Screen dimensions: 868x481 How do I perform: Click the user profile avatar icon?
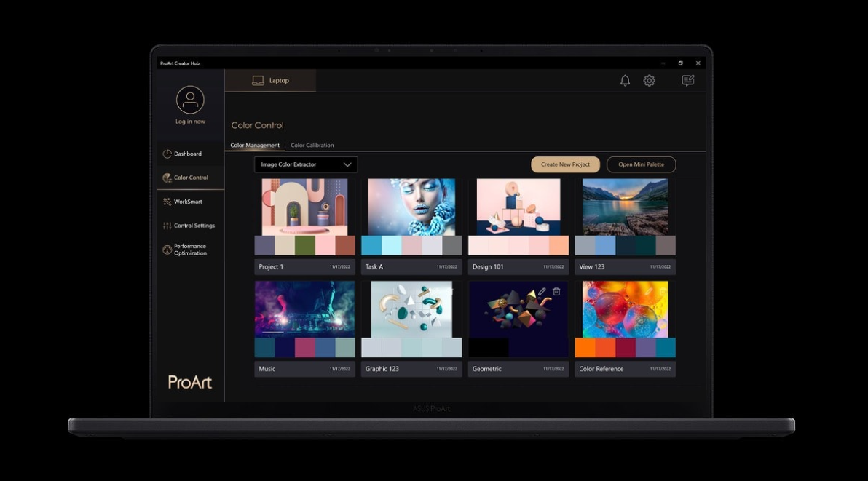click(x=190, y=100)
